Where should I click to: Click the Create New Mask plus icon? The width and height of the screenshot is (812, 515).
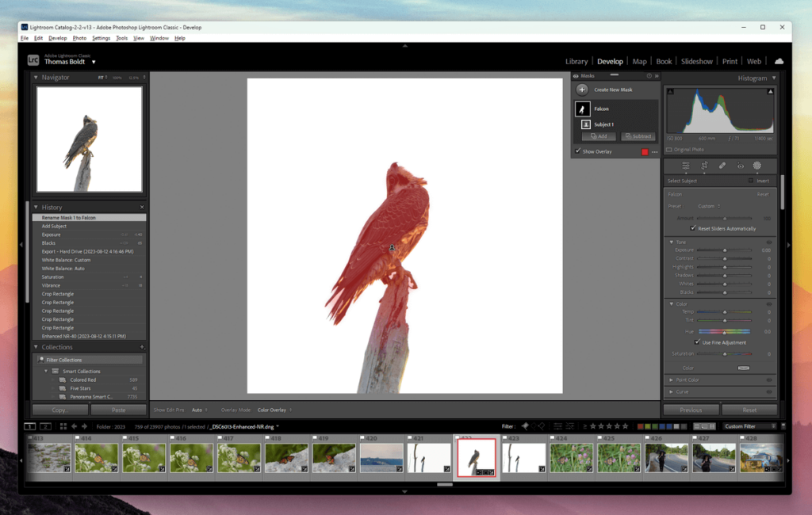583,90
